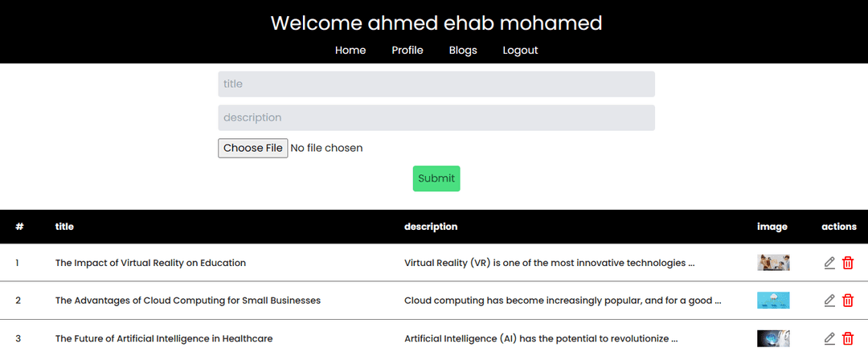Delete the Virtual Reality on Education blog

(848, 263)
